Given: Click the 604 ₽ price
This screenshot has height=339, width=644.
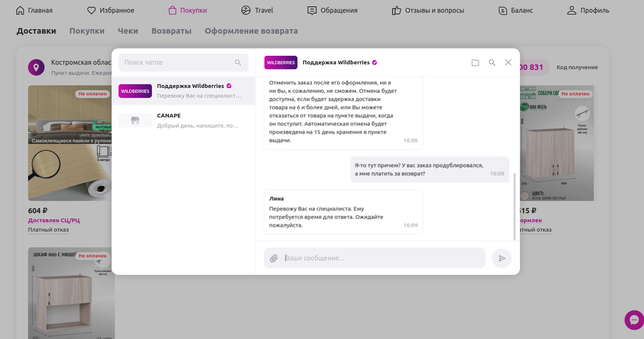Looking at the screenshot, I should pyautogui.click(x=38, y=211).
